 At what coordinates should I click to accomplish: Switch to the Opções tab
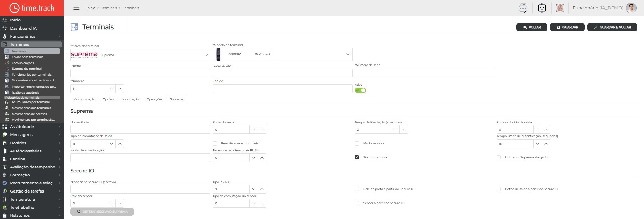coord(108,99)
